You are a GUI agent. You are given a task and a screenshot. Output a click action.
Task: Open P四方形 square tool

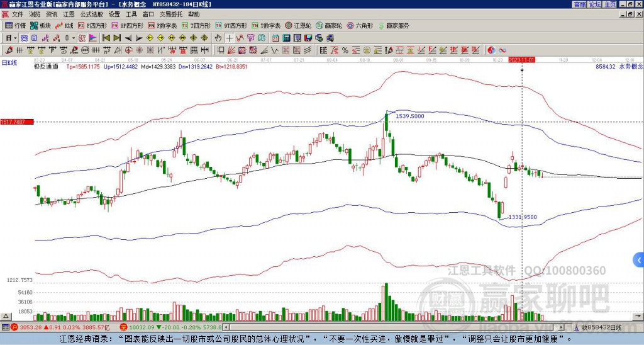92,25
